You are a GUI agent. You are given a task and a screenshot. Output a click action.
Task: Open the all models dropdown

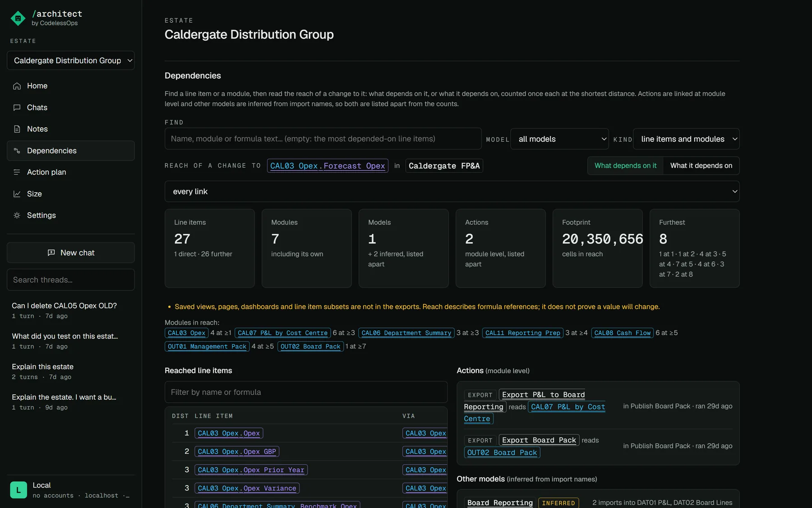tap(559, 139)
